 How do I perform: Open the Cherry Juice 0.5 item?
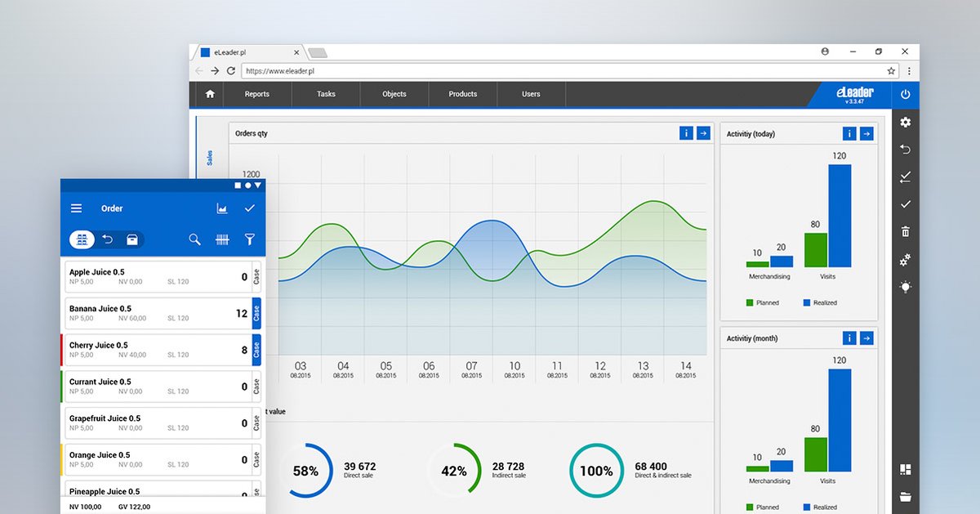(158, 350)
